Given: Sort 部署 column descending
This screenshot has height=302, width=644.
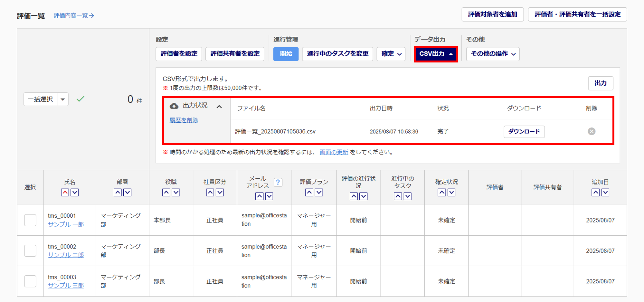Looking at the screenshot, I should (x=128, y=193).
